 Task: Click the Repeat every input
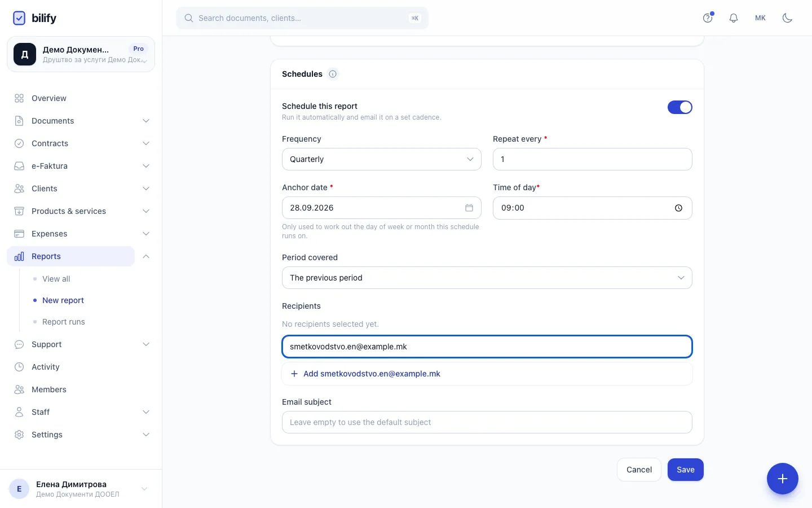pos(593,159)
